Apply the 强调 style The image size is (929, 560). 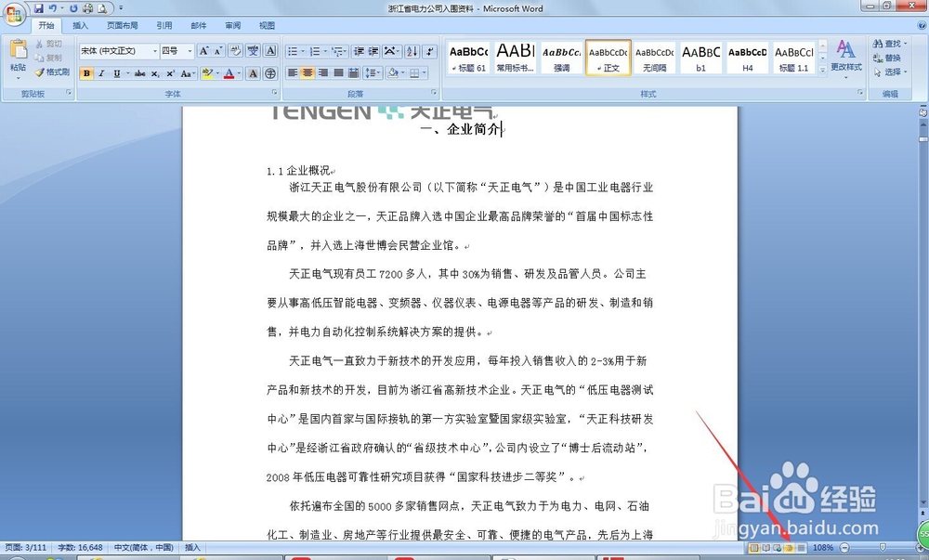(x=561, y=58)
